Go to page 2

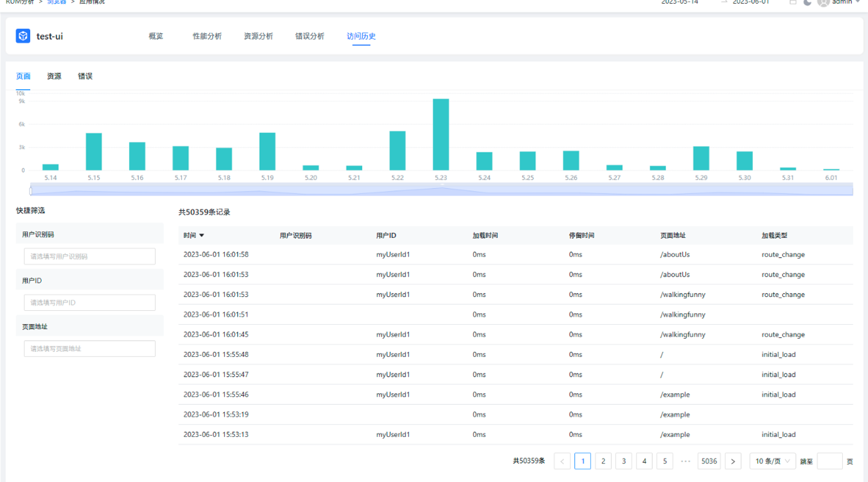coord(603,462)
